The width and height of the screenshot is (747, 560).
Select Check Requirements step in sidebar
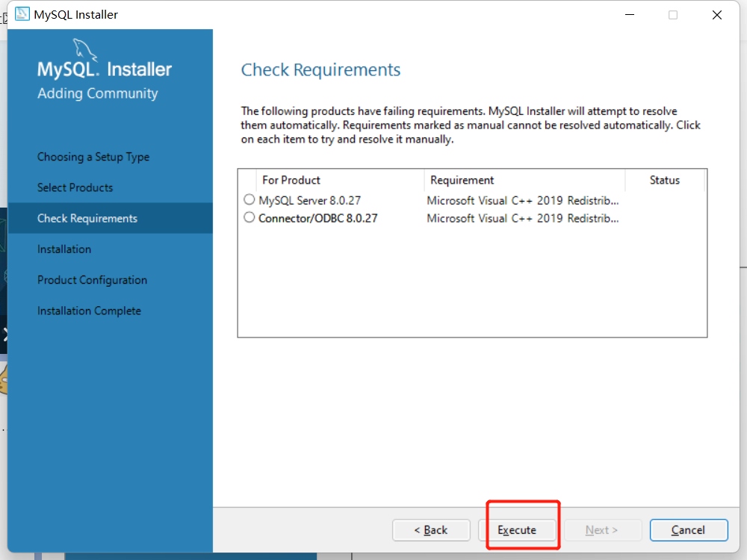[x=110, y=218]
